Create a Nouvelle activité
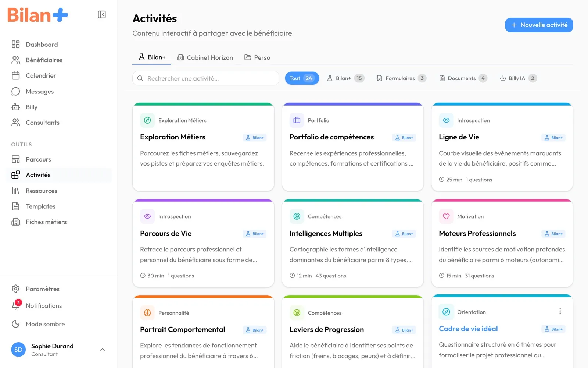Screen dimensions: 588x368 tap(539, 25)
